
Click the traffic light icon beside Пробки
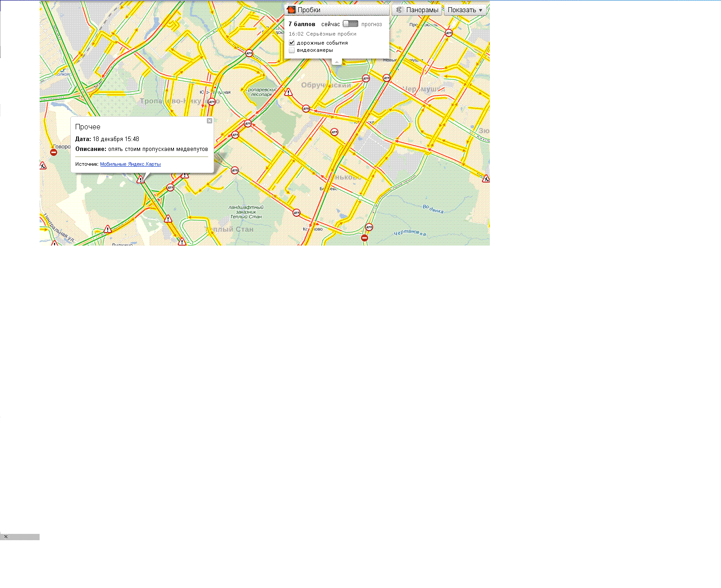tap(292, 10)
